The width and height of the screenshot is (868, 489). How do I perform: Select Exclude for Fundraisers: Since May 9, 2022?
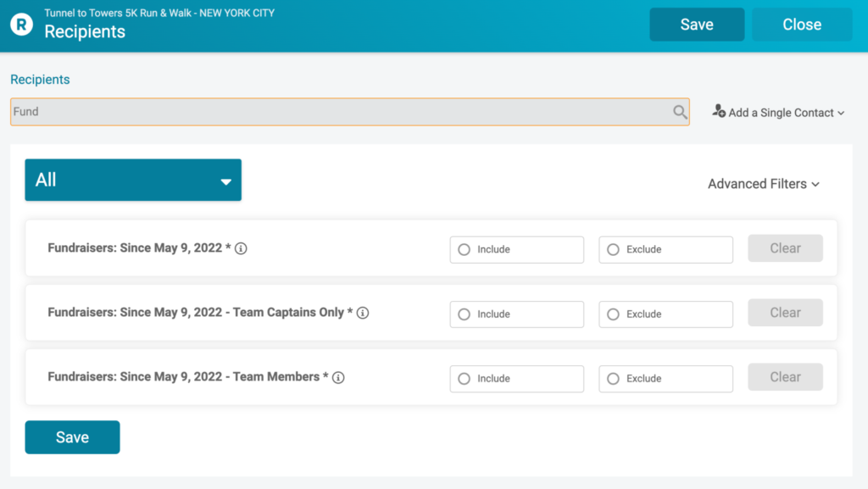click(x=665, y=249)
